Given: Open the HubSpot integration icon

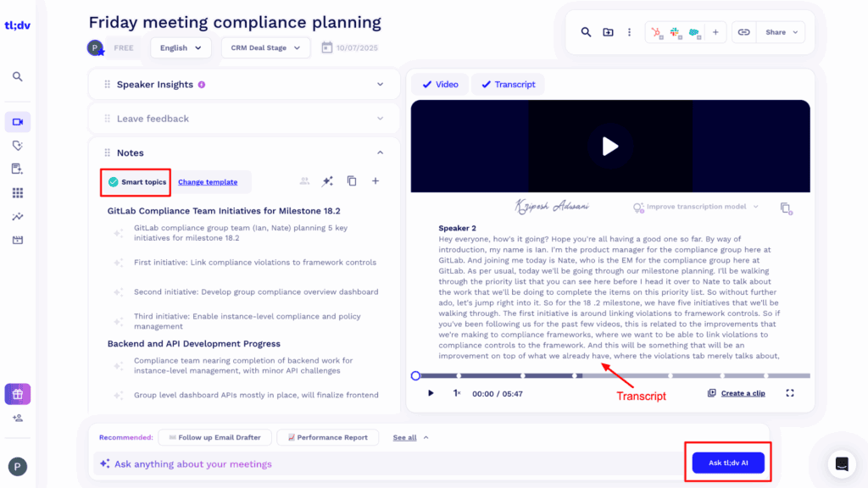Looking at the screenshot, I should (657, 32).
